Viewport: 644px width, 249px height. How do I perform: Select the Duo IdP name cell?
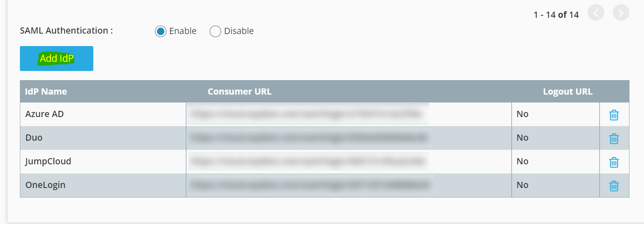tap(103, 138)
